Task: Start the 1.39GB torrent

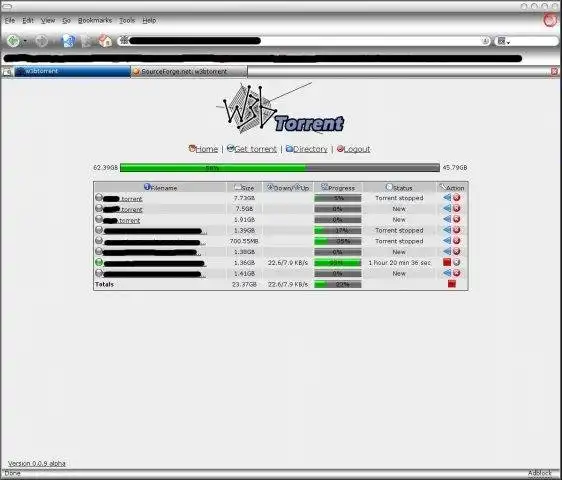Action: tap(447, 230)
